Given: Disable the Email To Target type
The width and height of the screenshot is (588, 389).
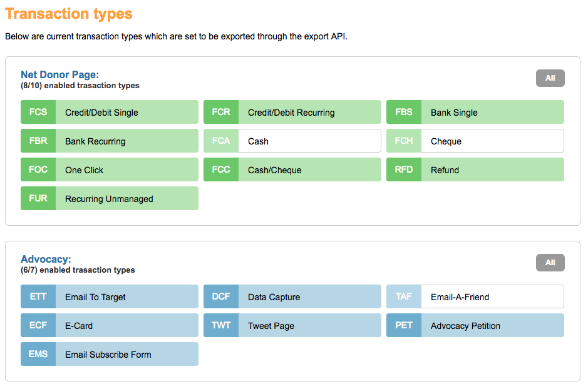Looking at the screenshot, I should pyautogui.click(x=38, y=296).
